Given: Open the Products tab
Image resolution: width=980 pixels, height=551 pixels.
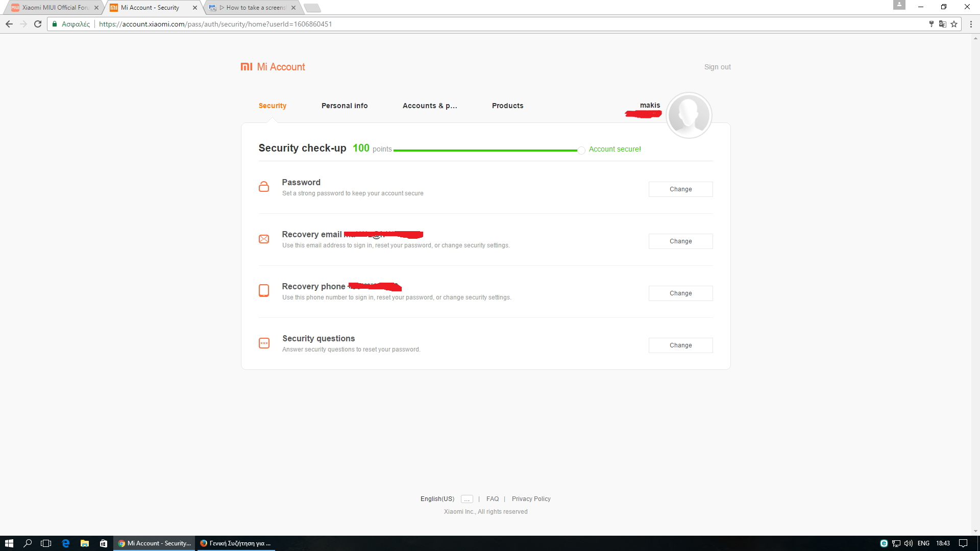Looking at the screenshot, I should (x=507, y=106).
